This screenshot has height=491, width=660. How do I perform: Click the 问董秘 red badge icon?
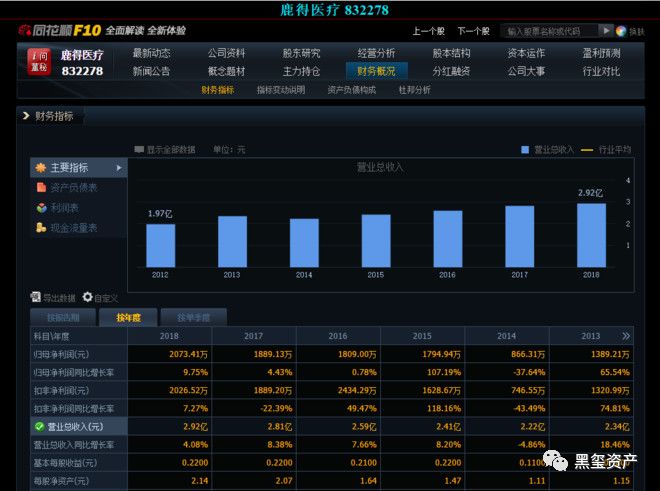pos(39,62)
